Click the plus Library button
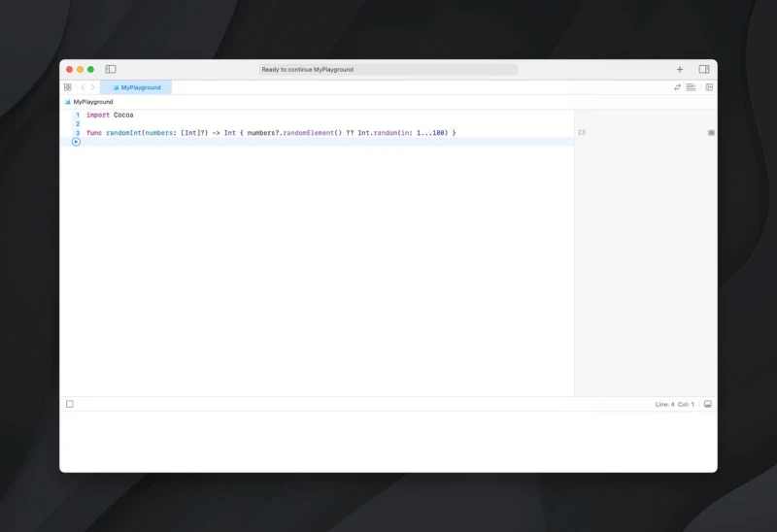 click(680, 70)
